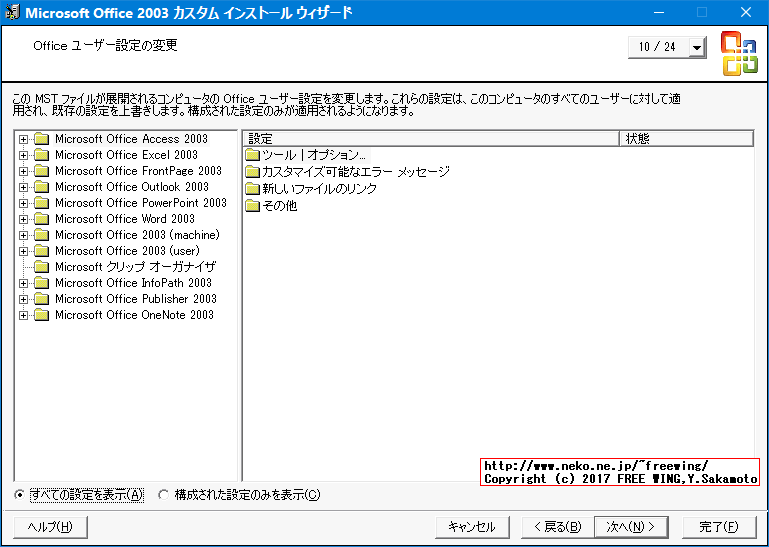This screenshot has height=547, width=769.
Task: Click the Microsoft Office InfoPath 2003 folder icon
Action: pyautogui.click(x=42, y=284)
